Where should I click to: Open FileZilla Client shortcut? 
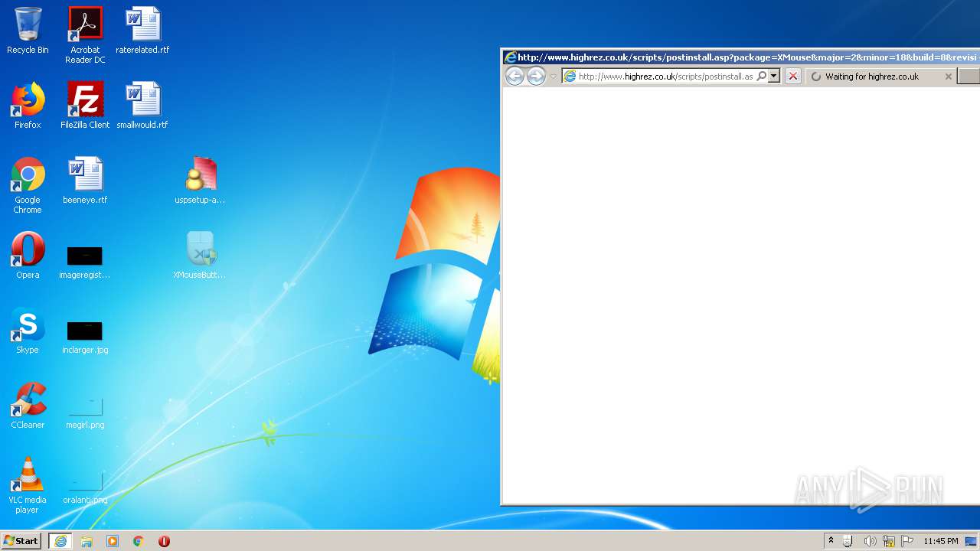click(x=85, y=106)
